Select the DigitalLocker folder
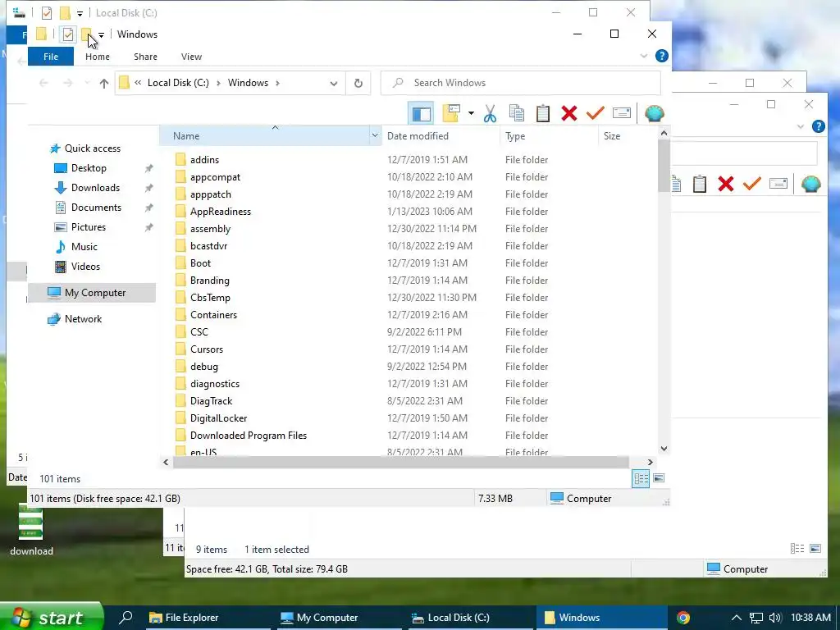Image resolution: width=840 pixels, height=630 pixels. 218,418
